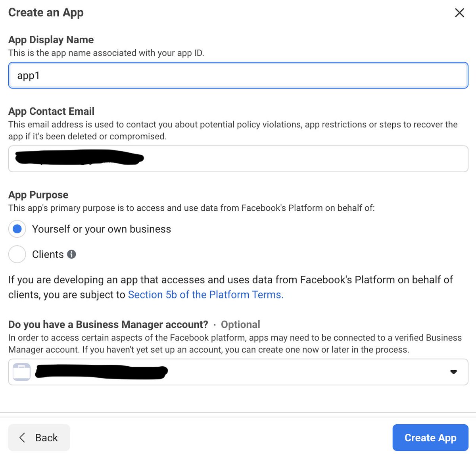
Task: Select the "Yourself or your own business" option
Action: click(x=17, y=229)
